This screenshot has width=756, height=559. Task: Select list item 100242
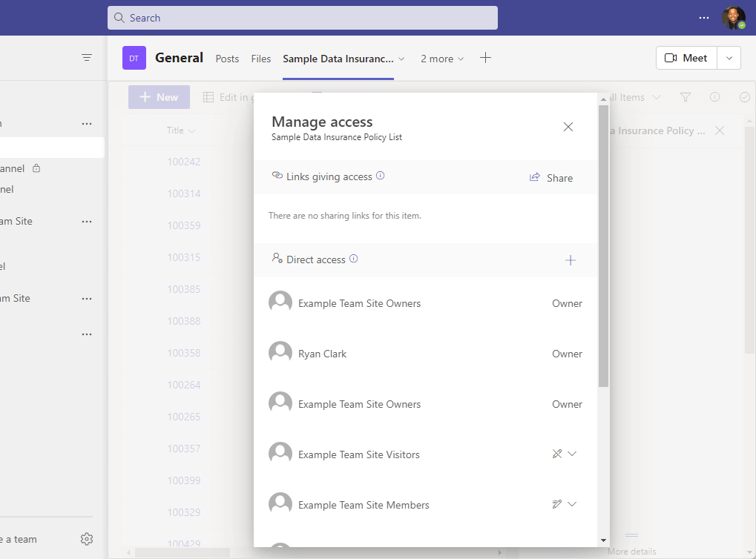click(x=184, y=162)
